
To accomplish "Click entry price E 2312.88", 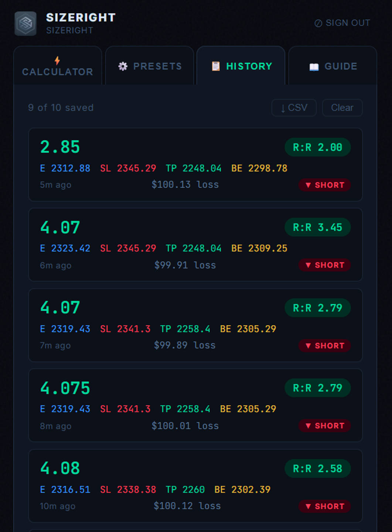I will click(65, 168).
